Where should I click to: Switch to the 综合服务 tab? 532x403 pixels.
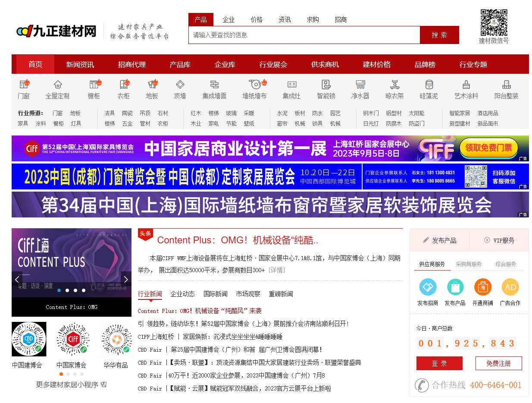point(505,264)
